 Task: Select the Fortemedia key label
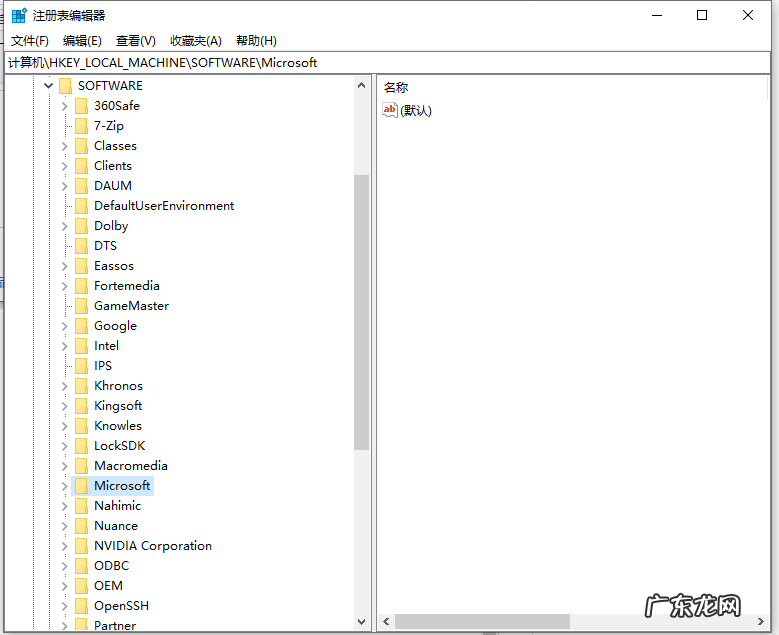coord(127,286)
